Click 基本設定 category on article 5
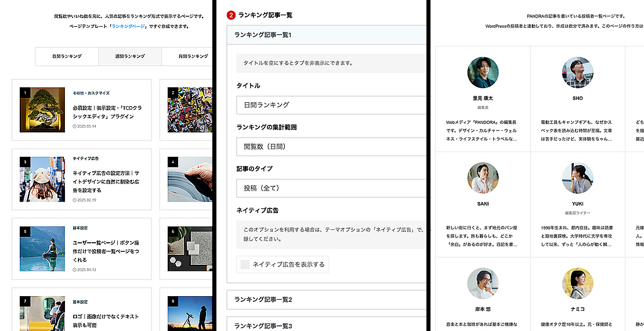 click(80, 228)
